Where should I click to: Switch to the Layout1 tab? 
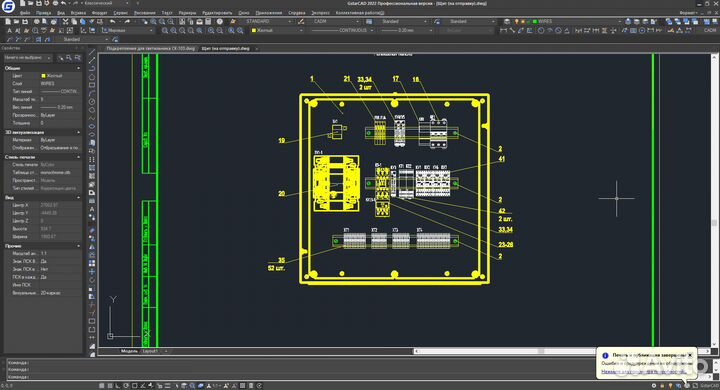point(150,351)
